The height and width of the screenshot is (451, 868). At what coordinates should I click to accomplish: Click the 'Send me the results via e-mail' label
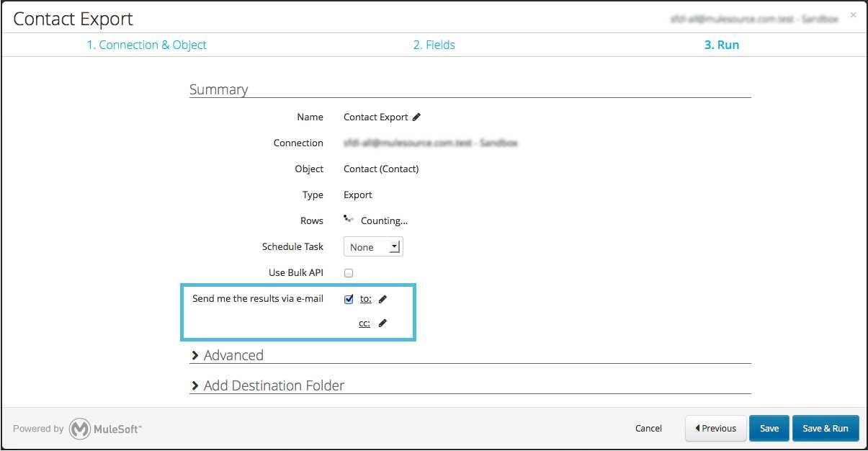click(x=258, y=298)
